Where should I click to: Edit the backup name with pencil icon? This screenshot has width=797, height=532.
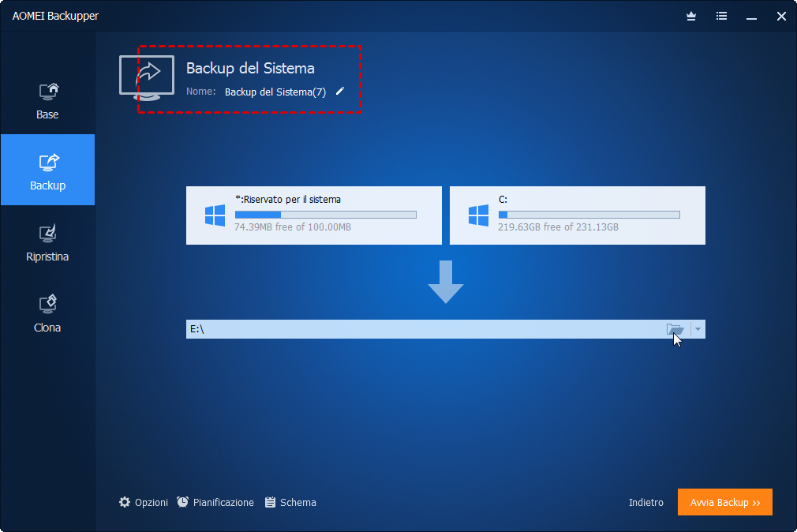pos(340,91)
